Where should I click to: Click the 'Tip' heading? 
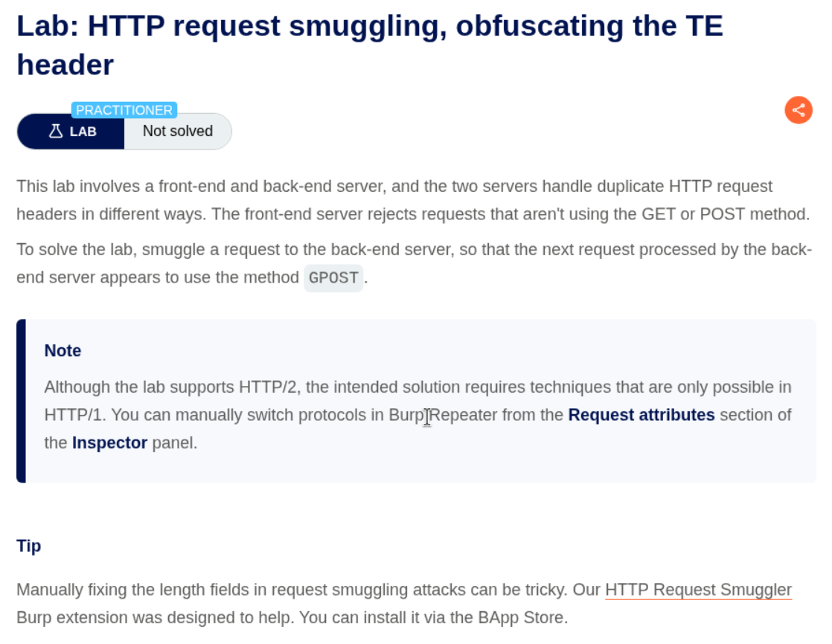coord(29,546)
